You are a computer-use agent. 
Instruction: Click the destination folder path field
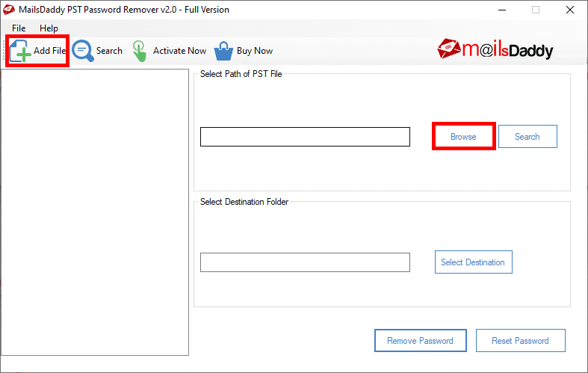pos(305,262)
